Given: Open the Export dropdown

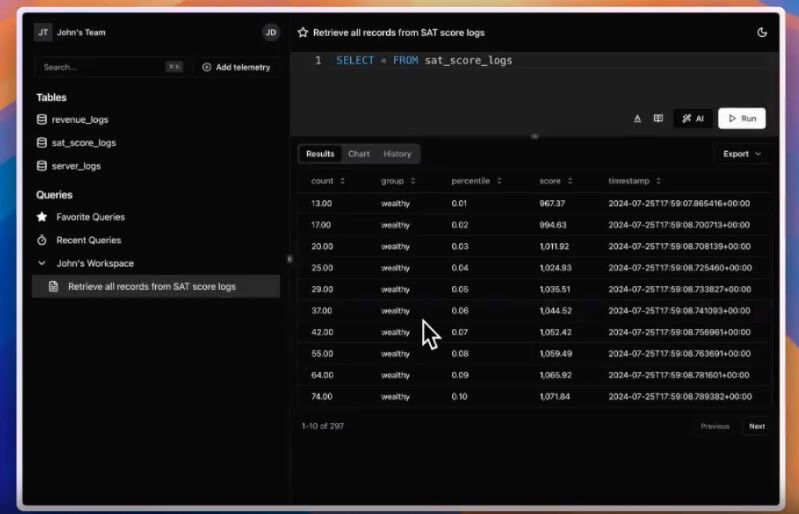Looking at the screenshot, I should click(742, 154).
